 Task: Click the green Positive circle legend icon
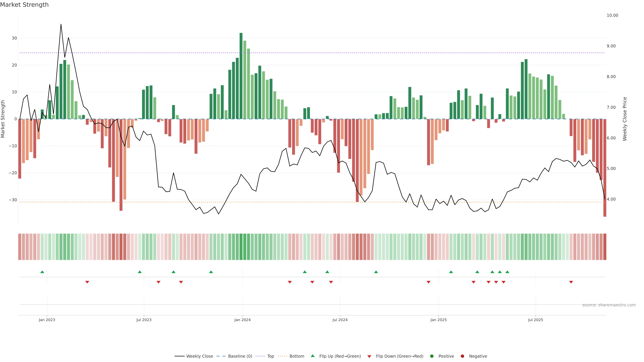tap(432, 356)
